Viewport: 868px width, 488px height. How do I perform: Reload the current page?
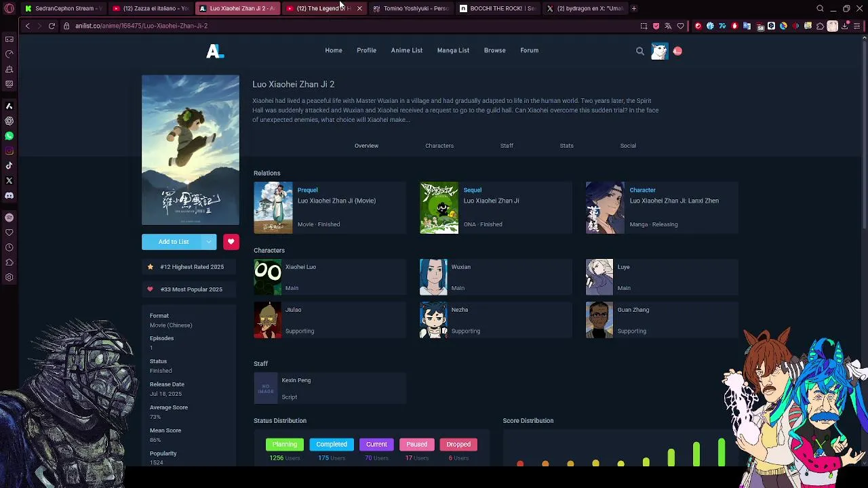tap(52, 26)
